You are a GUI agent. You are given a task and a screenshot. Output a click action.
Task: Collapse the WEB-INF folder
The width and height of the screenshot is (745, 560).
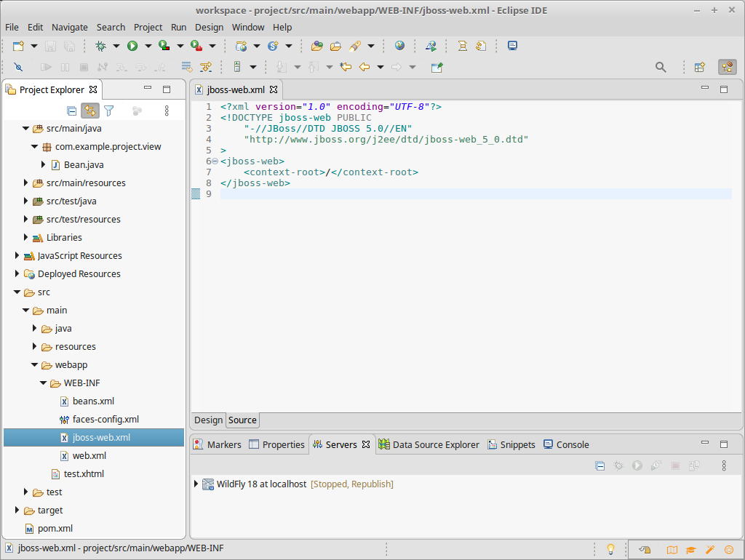[42, 383]
